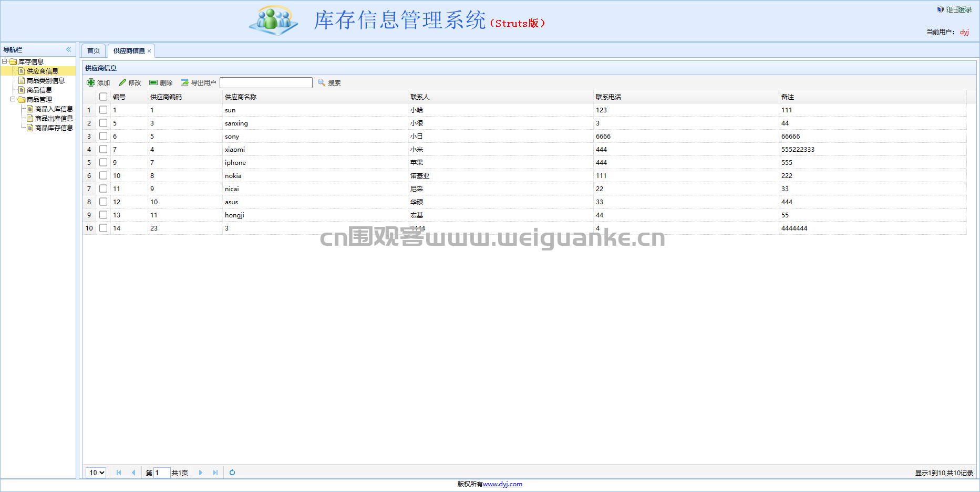This screenshot has height=492, width=980.
Task: Check the row for supplier sun
Action: pos(104,110)
